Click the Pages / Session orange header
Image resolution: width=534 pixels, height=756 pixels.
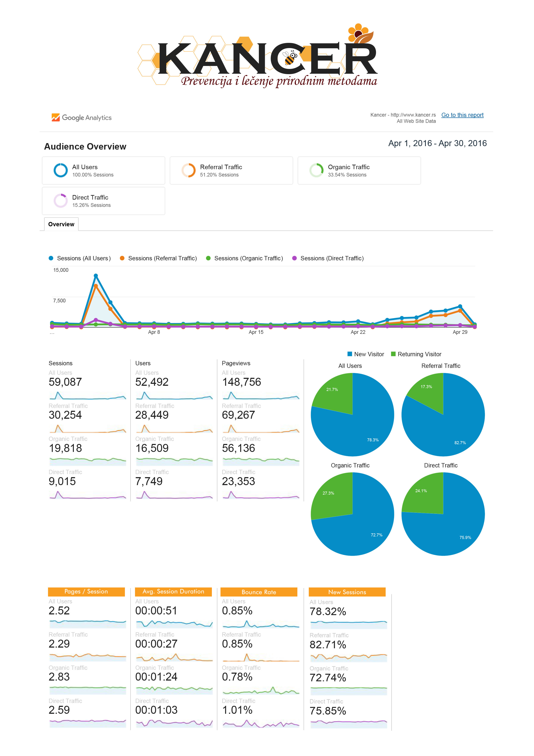click(x=87, y=592)
